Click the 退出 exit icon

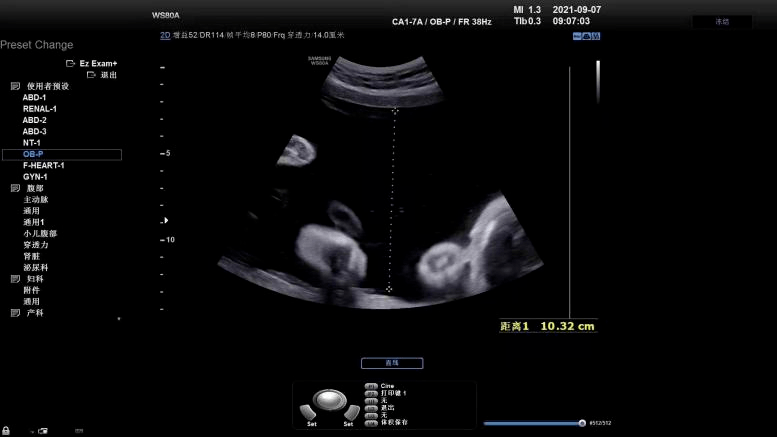[x=91, y=75]
